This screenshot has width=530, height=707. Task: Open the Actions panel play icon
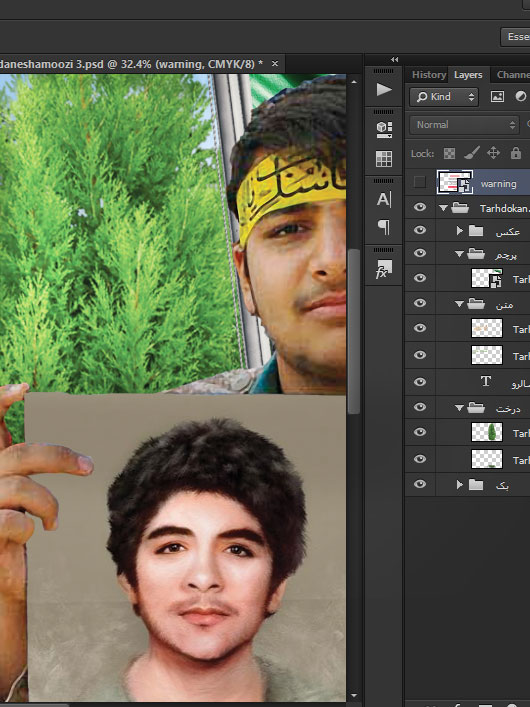384,89
